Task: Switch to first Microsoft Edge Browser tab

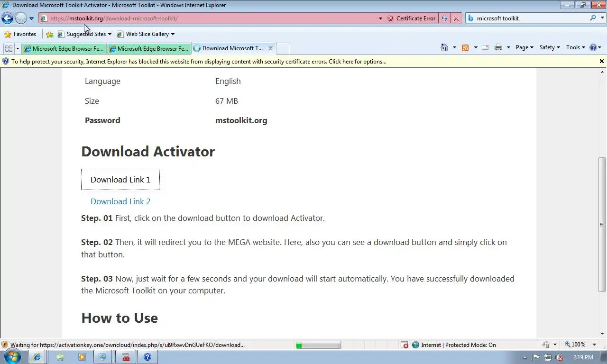Action: point(64,48)
